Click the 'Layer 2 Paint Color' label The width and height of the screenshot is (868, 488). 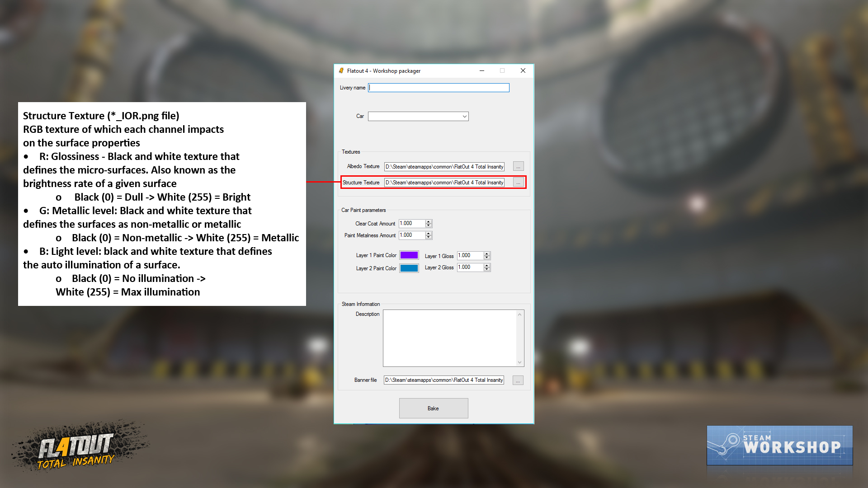click(376, 268)
